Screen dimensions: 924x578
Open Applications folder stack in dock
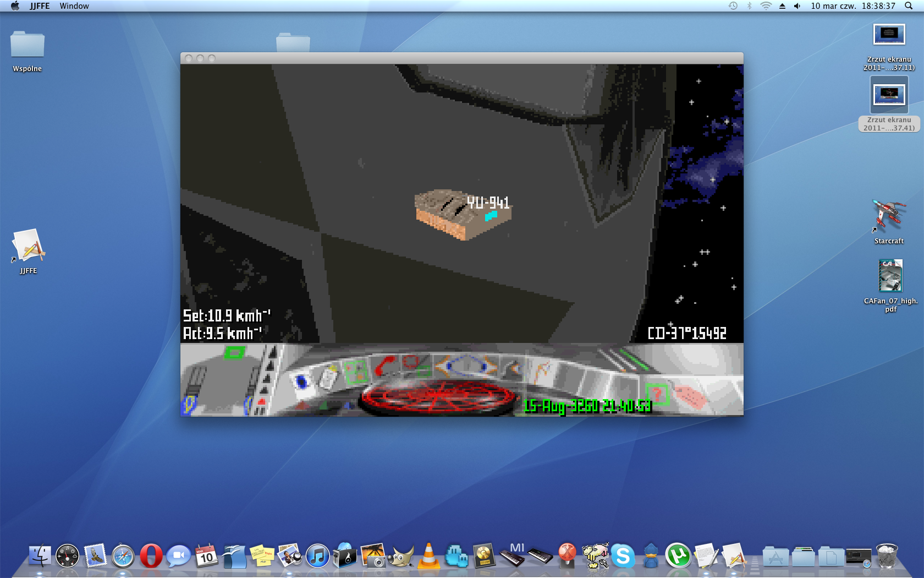pyautogui.click(x=776, y=556)
